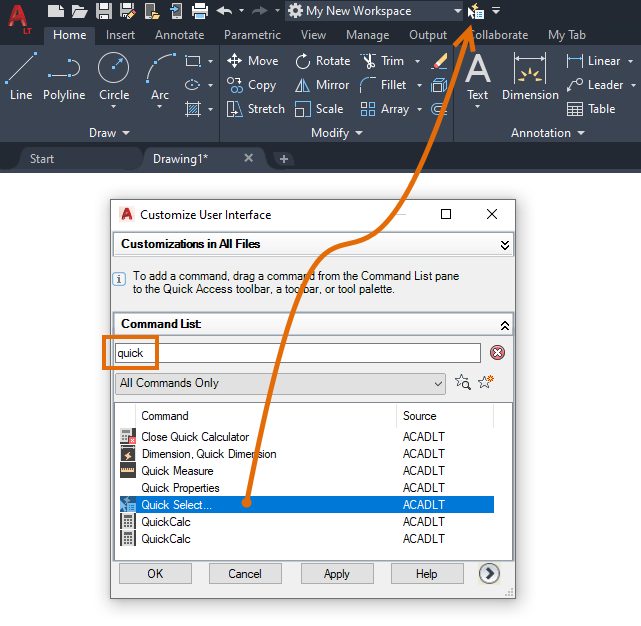Create a new command with star icon
The image size is (641, 626).
pyautogui.click(x=486, y=382)
